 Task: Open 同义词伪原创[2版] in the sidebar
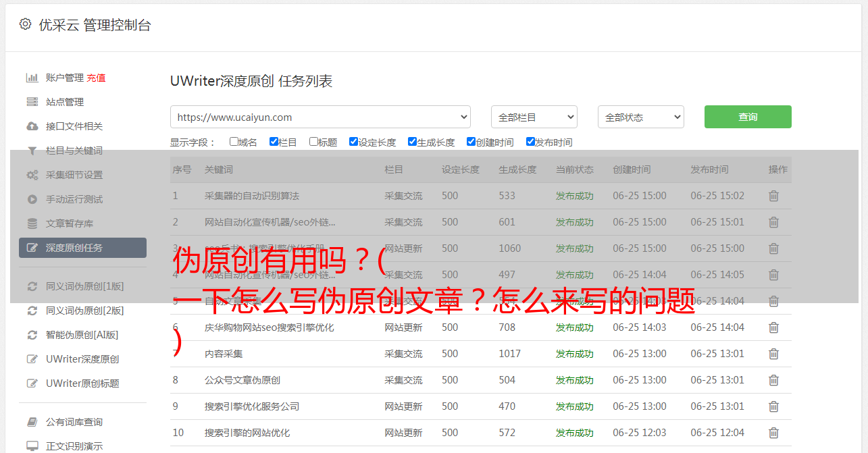pyautogui.click(x=84, y=311)
